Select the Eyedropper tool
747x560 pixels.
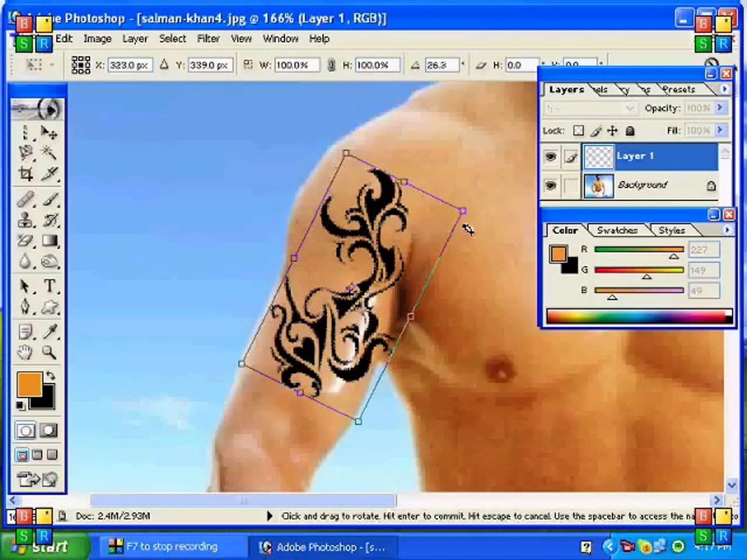tap(50, 331)
